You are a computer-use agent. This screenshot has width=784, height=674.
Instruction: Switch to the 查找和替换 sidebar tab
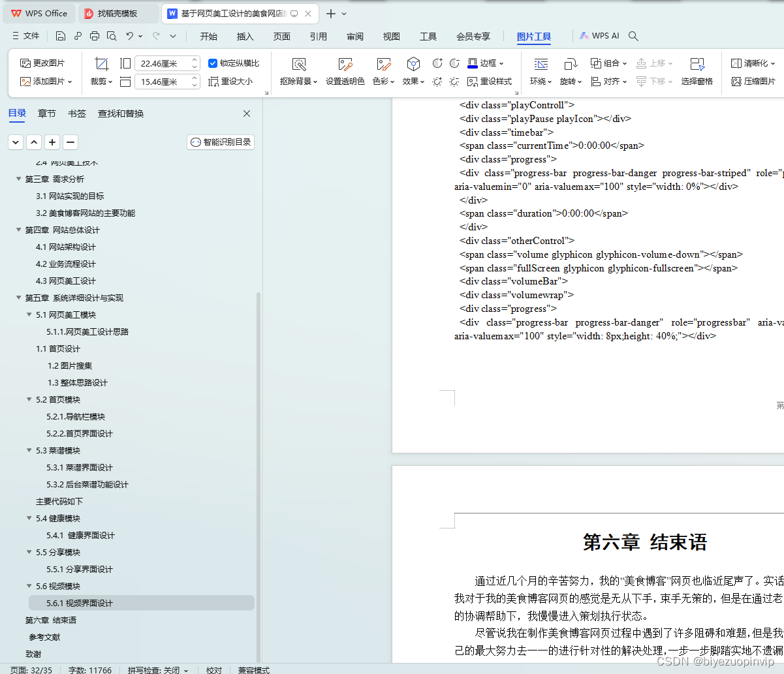pyautogui.click(x=121, y=114)
